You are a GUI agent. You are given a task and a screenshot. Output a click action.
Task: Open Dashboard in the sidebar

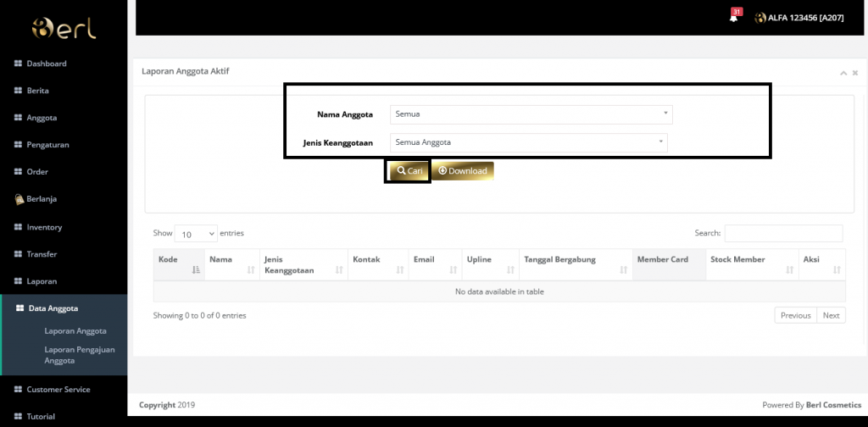[46, 64]
